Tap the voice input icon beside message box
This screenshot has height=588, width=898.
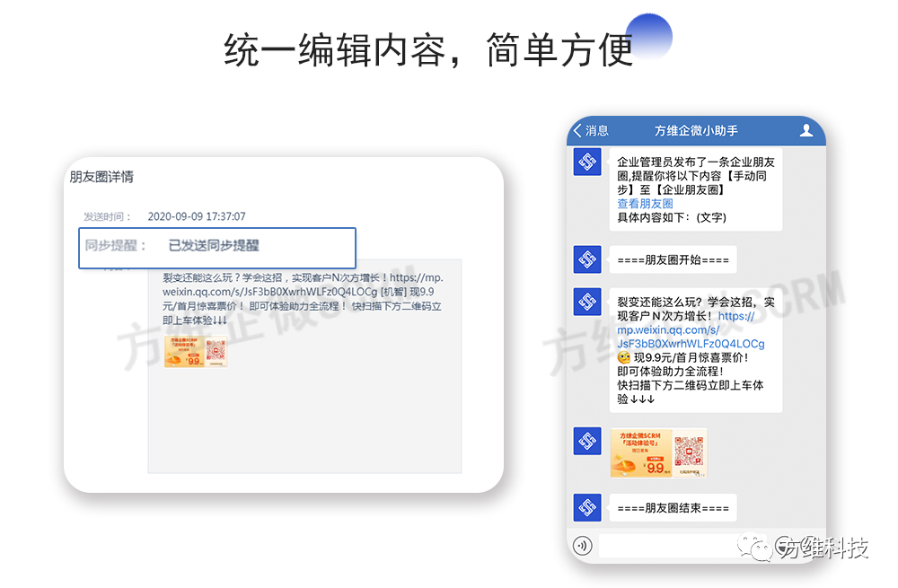point(583,545)
